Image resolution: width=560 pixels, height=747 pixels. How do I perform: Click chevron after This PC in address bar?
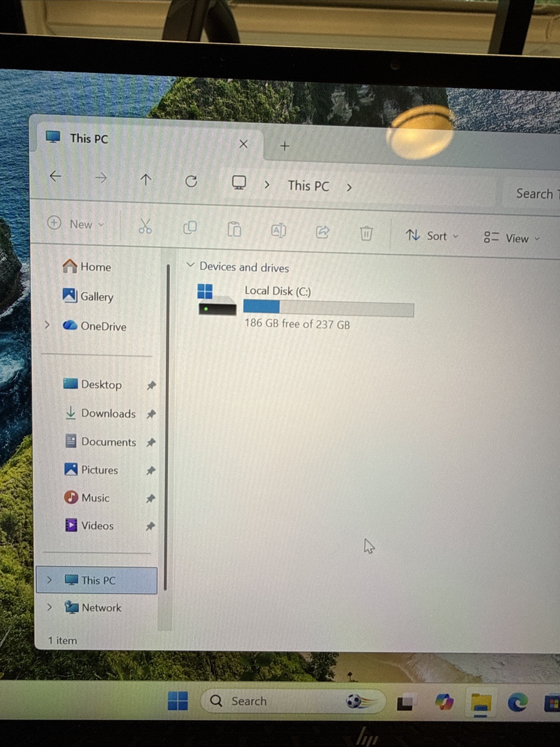(x=349, y=187)
